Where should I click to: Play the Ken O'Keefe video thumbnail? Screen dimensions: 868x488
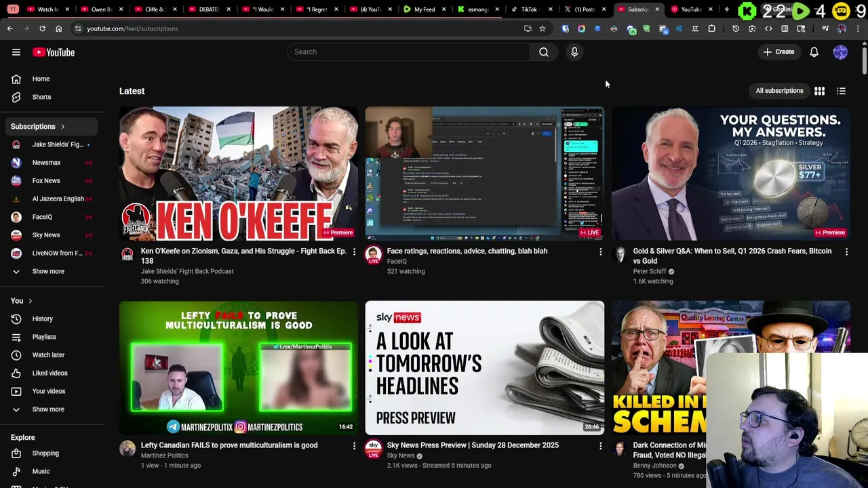click(239, 174)
